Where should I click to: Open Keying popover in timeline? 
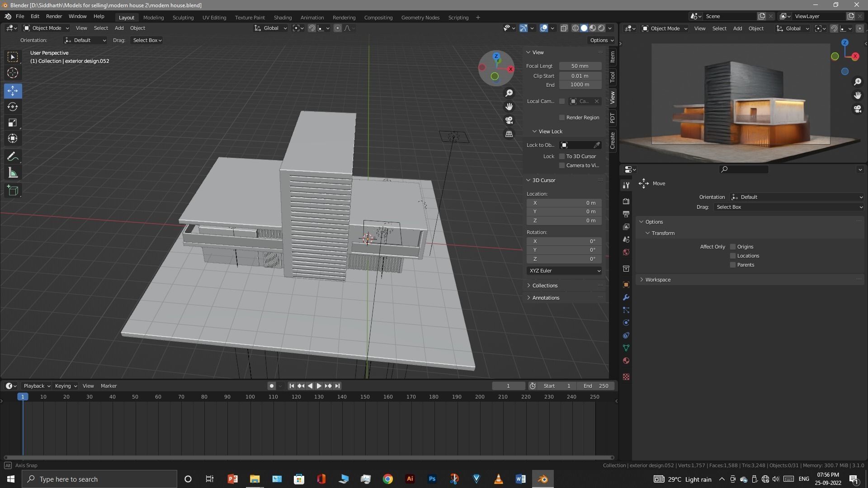pyautogui.click(x=66, y=386)
